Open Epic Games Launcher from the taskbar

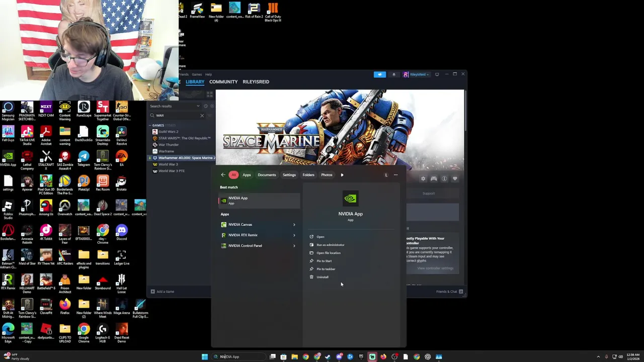click(361, 357)
